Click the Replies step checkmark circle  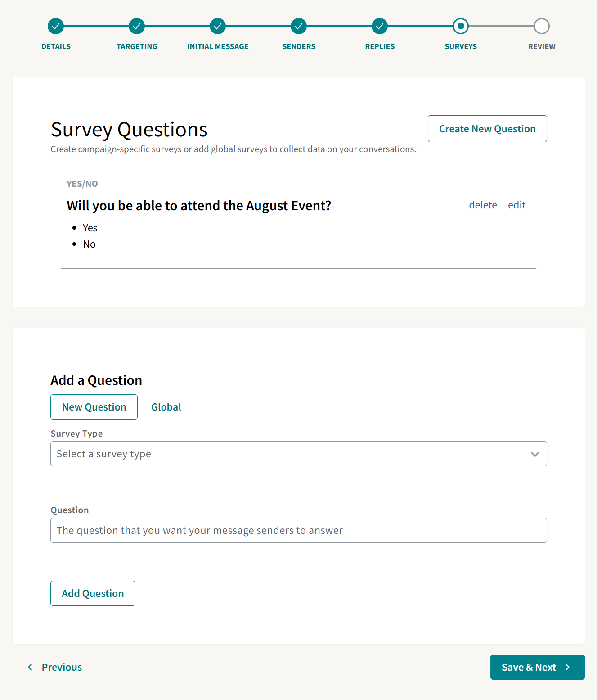(380, 26)
